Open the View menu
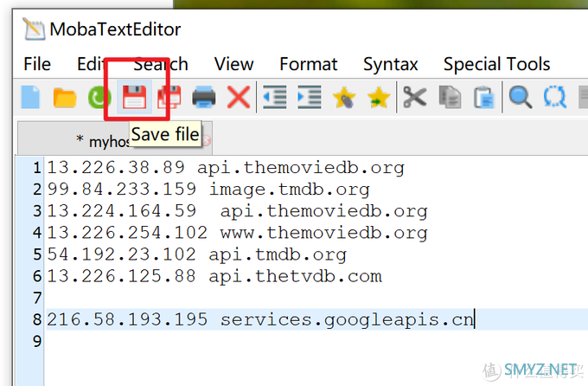Image resolution: width=588 pixels, height=386 pixels. point(233,64)
